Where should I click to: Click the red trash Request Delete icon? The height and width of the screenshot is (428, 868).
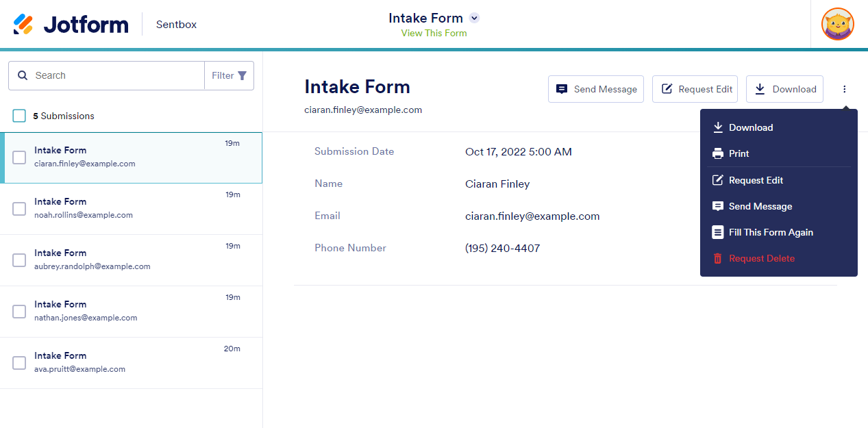pyautogui.click(x=718, y=258)
